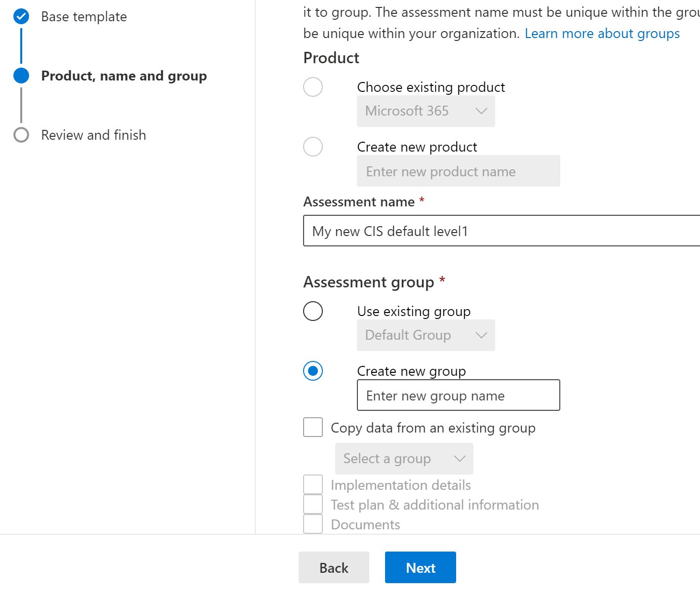Select the Create new product radio button
Image resolution: width=700 pixels, height=595 pixels.
point(313,147)
